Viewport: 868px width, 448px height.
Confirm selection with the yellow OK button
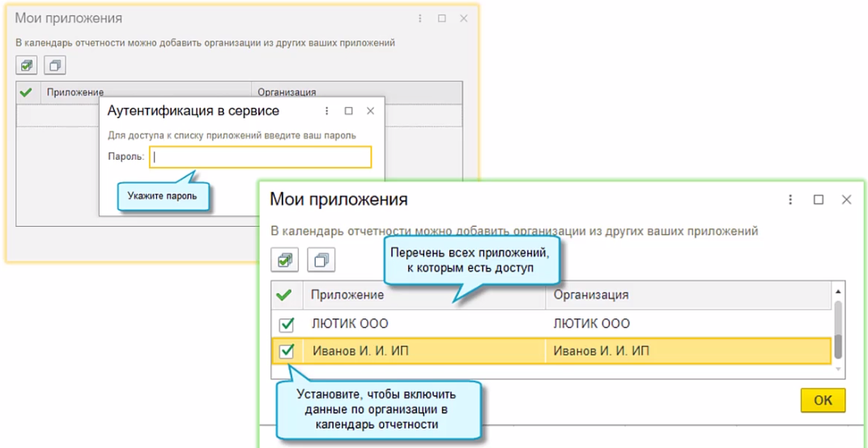click(823, 400)
